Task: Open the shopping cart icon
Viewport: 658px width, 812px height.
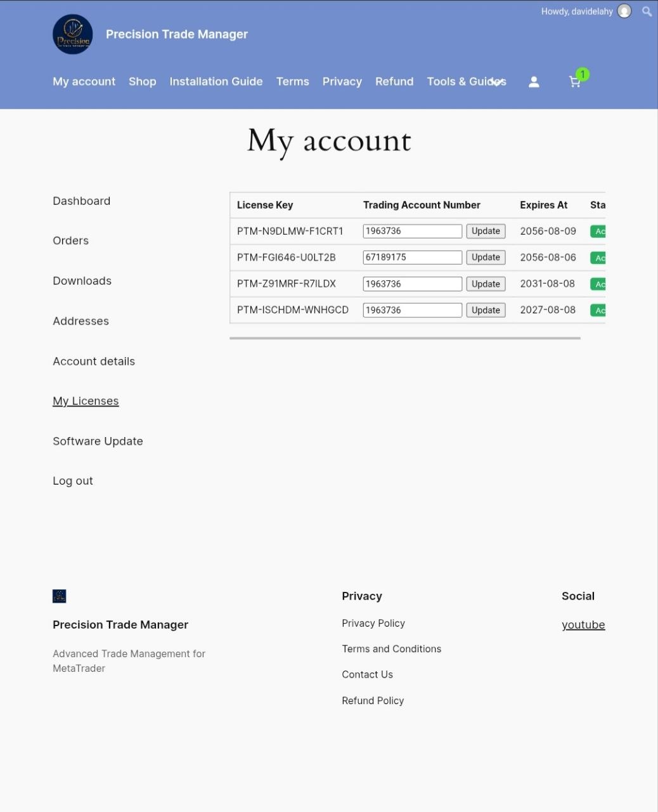Action: click(575, 82)
